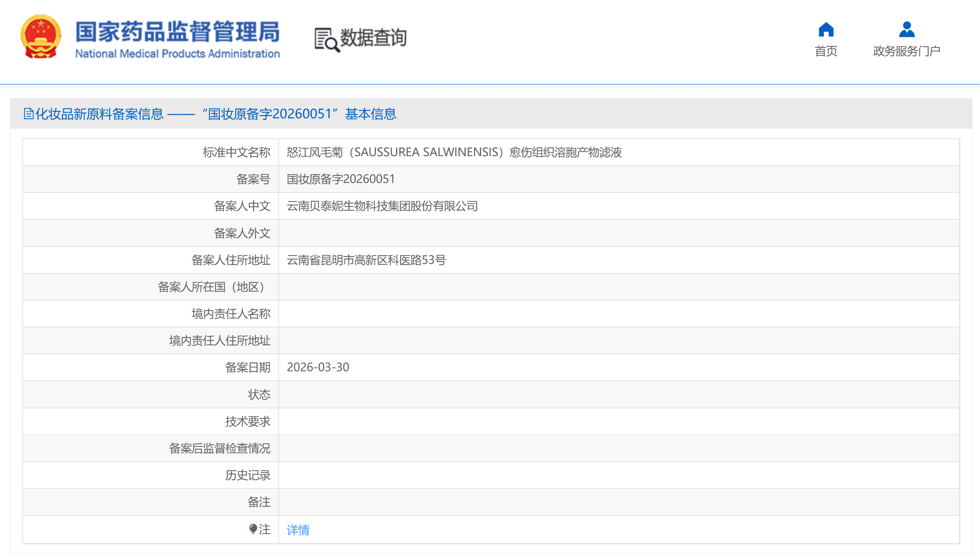
Task: Open the 首页 navigation item
Action: (x=826, y=51)
